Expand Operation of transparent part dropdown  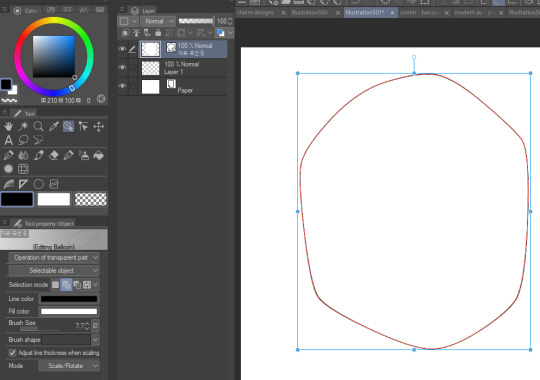(54, 257)
